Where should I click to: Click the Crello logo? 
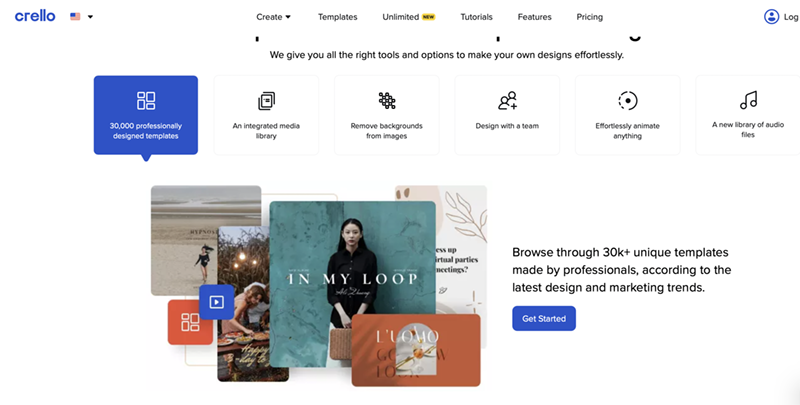click(35, 16)
